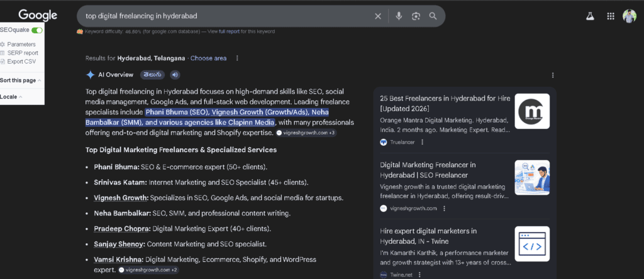Click Phani Bhuma list entry
644x279 pixels.
click(180, 167)
